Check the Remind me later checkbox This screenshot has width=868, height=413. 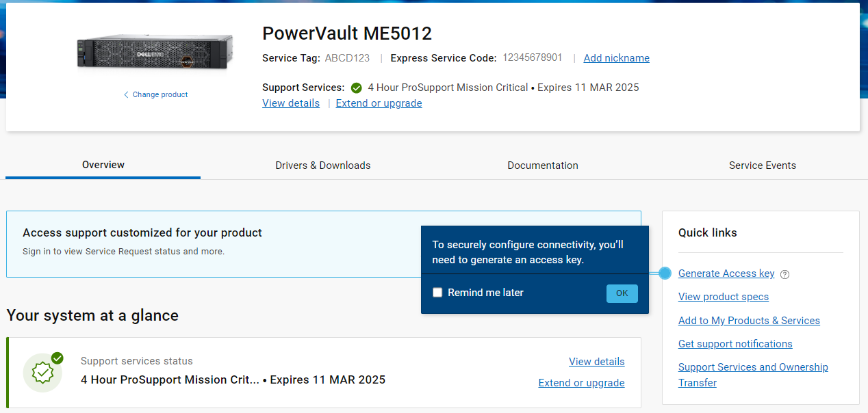[437, 292]
